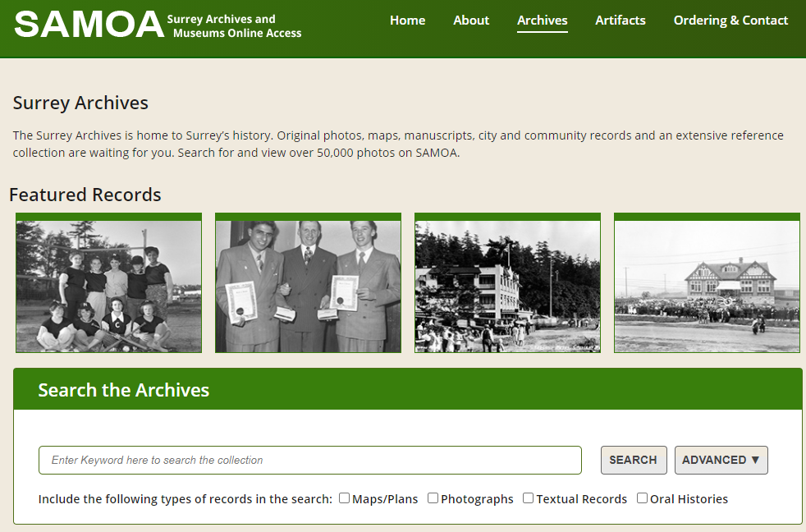Screen dimensions: 806x532
Task: Enable the Maps/Plans checkbox
Action: click(x=345, y=498)
